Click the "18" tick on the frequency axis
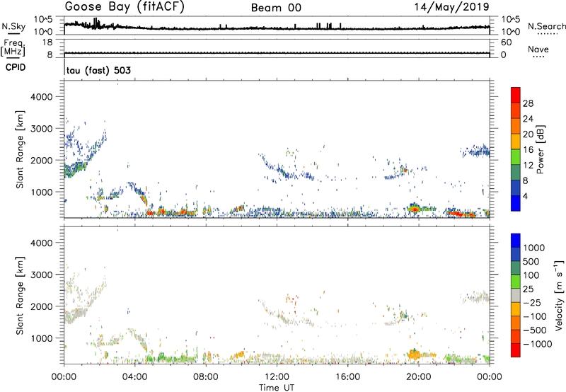This screenshot has height=392, width=566. click(x=47, y=42)
